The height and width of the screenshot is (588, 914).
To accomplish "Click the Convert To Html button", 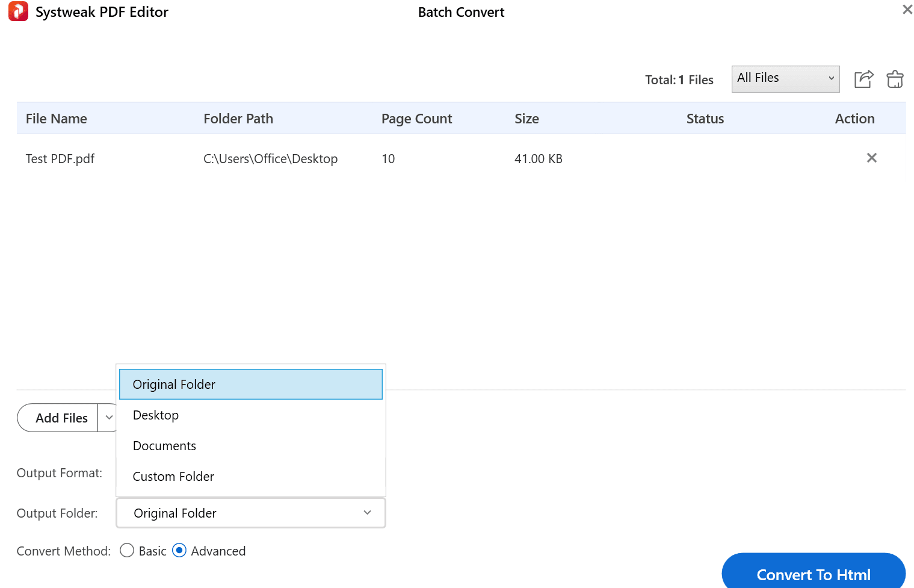I will [x=813, y=575].
